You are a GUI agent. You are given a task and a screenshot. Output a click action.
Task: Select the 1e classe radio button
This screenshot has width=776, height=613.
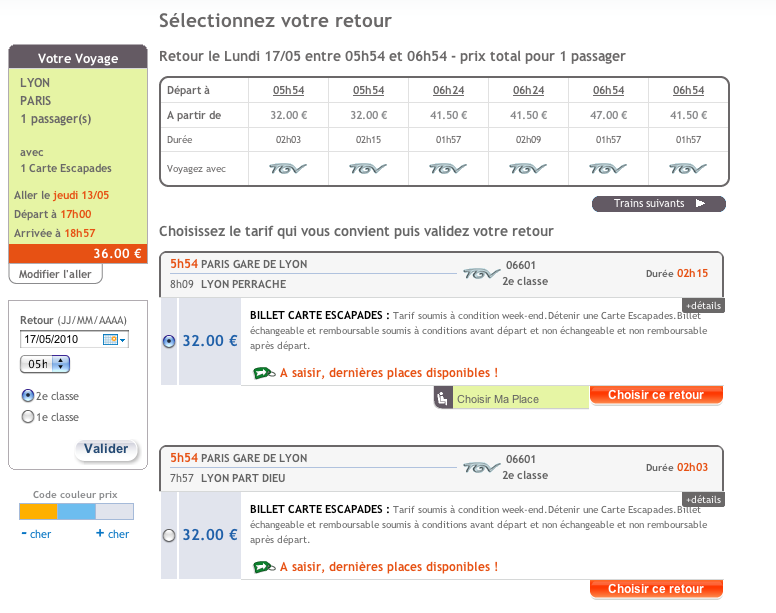[27, 417]
